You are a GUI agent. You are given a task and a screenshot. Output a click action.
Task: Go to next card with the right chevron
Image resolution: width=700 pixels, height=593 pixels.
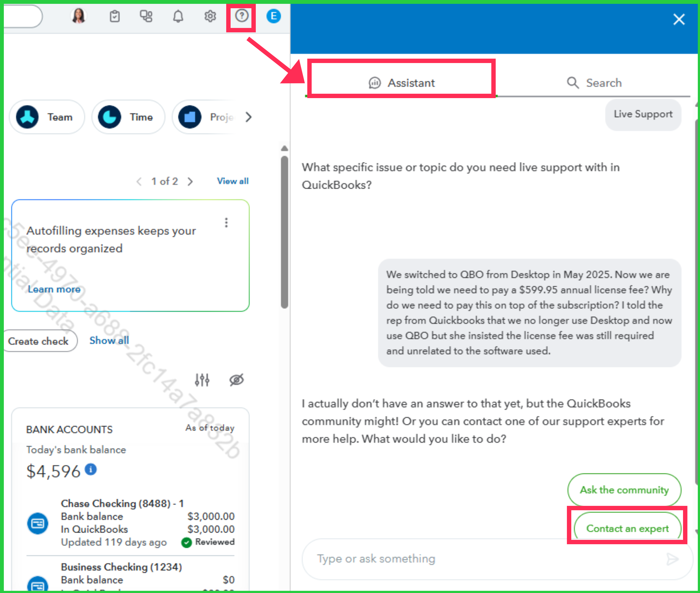[x=190, y=181]
